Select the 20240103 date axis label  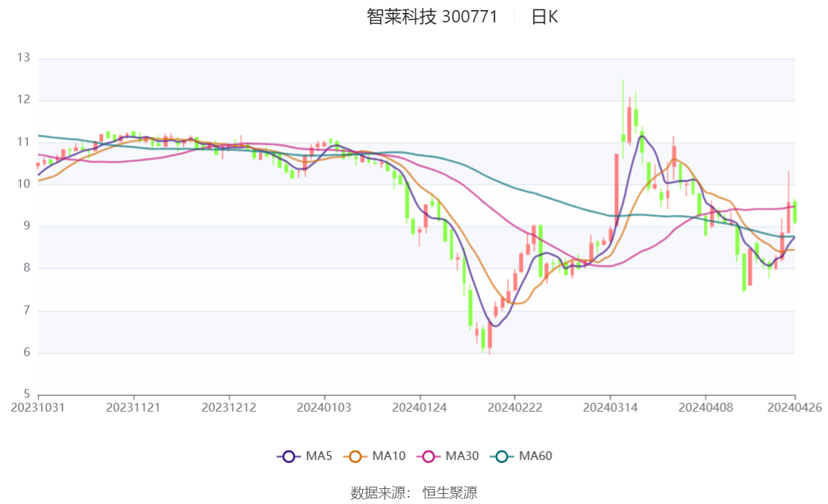click(x=325, y=407)
